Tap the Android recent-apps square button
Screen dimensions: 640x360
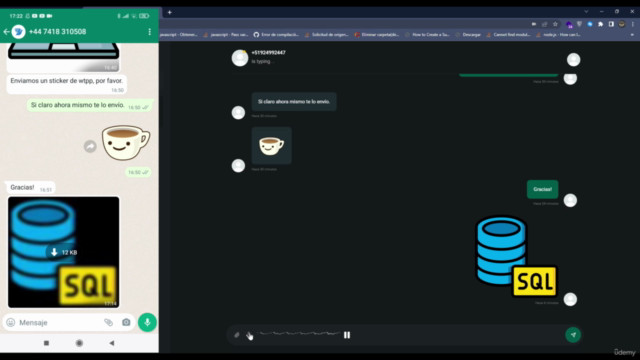[x=47, y=343]
